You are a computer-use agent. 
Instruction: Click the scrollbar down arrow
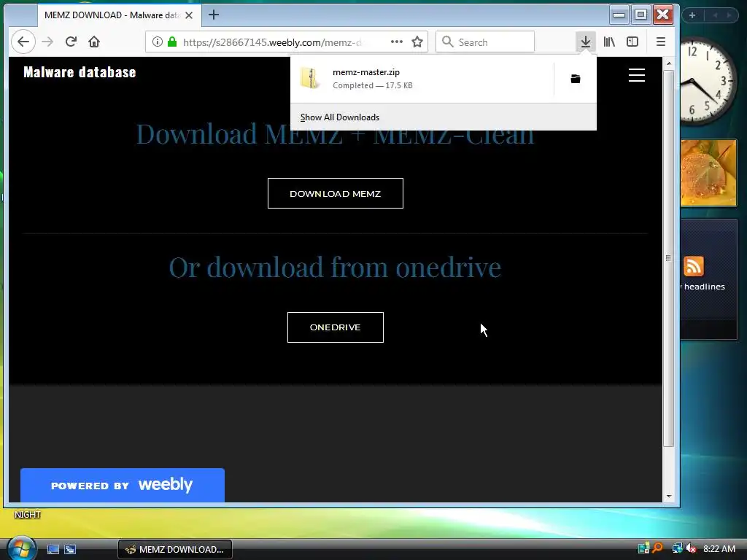[x=668, y=496]
